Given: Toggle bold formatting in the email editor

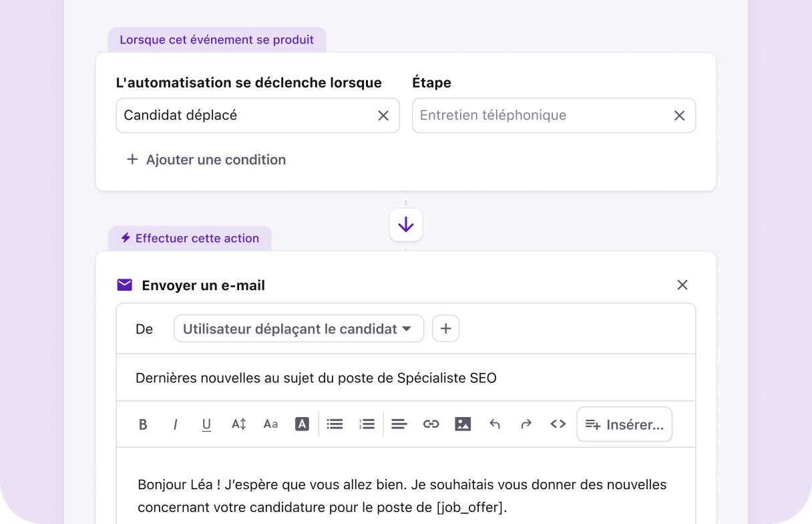Looking at the screenshot, I should point(143,424).
